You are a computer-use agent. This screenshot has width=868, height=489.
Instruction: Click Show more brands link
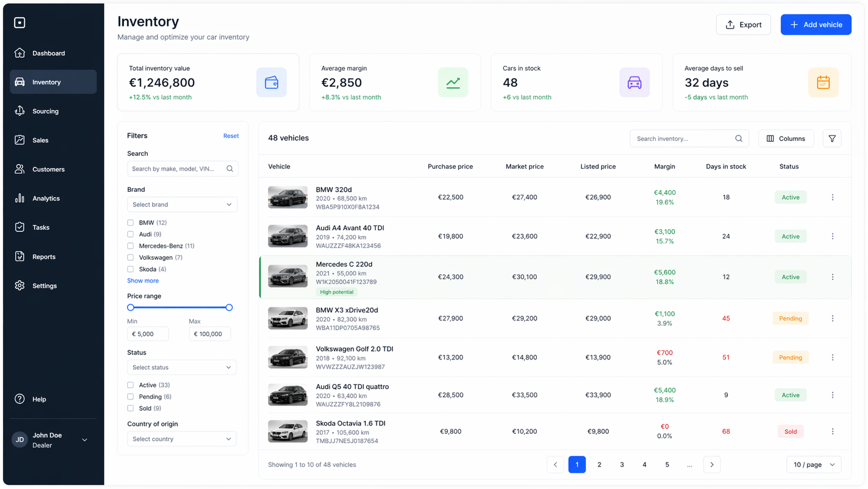pyautogui.click(x=143, y=281)
